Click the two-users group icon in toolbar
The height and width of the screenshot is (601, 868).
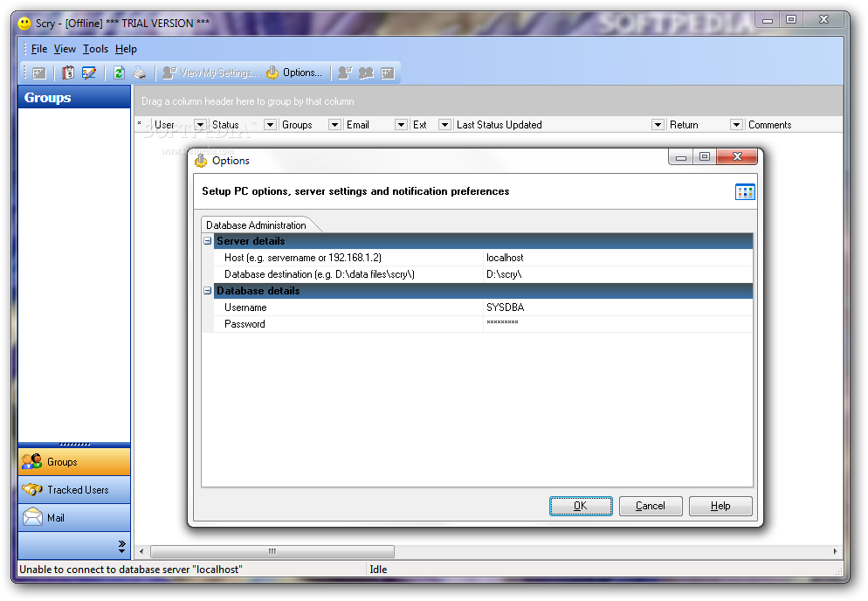coord(366,73)
